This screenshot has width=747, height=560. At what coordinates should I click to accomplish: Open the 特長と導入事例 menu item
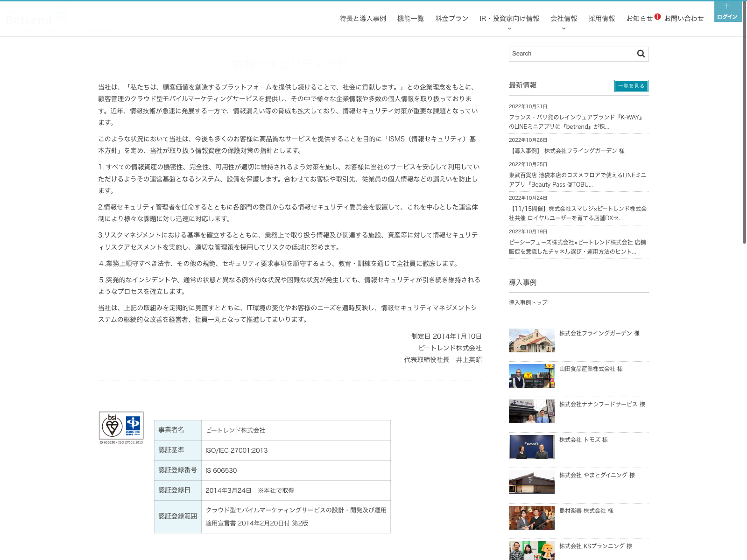tap(363, 19)
